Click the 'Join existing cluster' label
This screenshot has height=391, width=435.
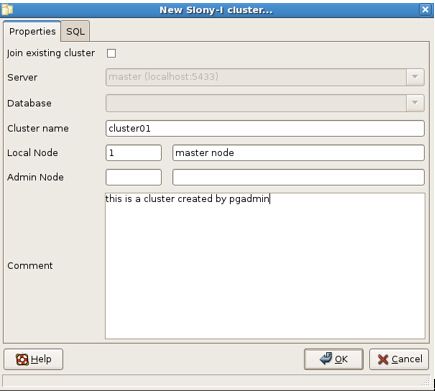tap(51, 53)
